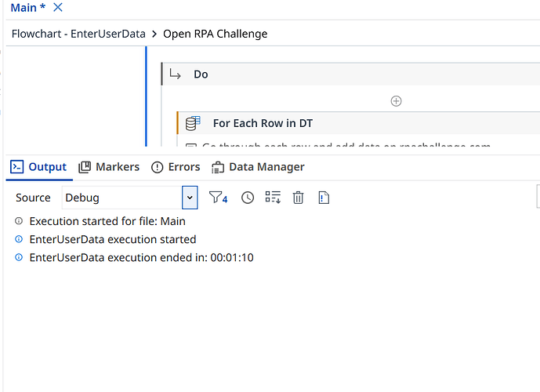540x392 pixels.
Task: Click the Markers bookmark icon
Action: tap(85, 167)
